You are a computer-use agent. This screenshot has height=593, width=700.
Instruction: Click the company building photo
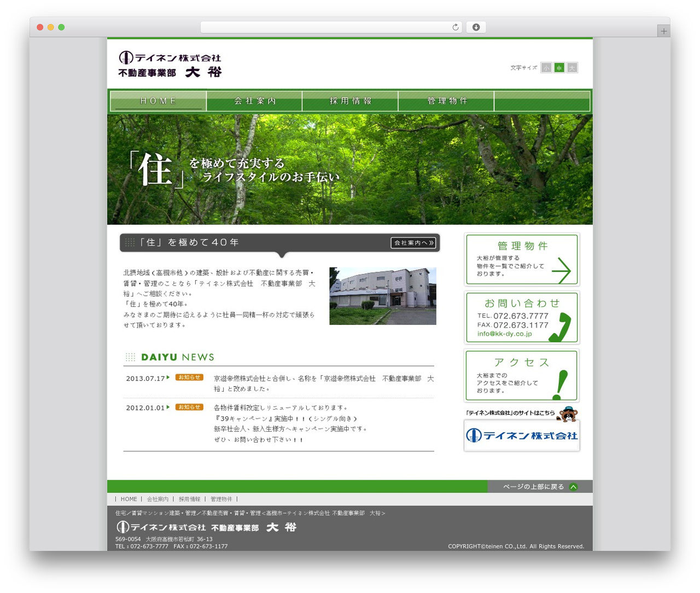coord(383,296)
